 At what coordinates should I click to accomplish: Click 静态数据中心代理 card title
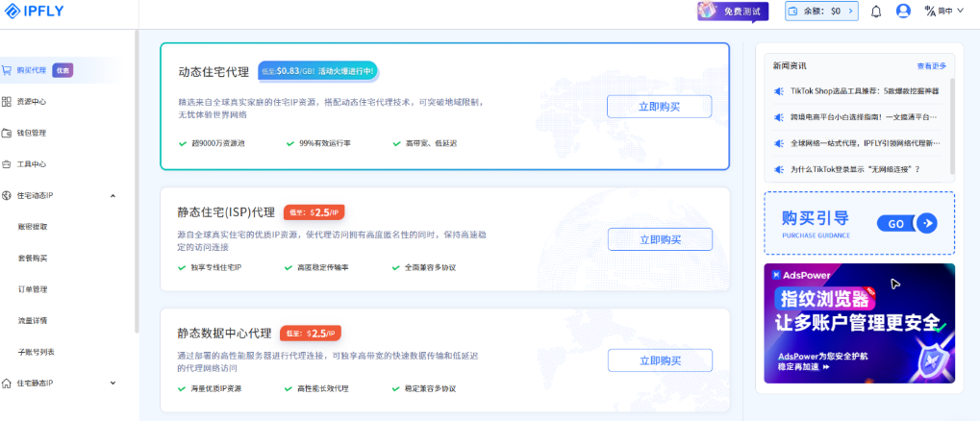point(224,334)
